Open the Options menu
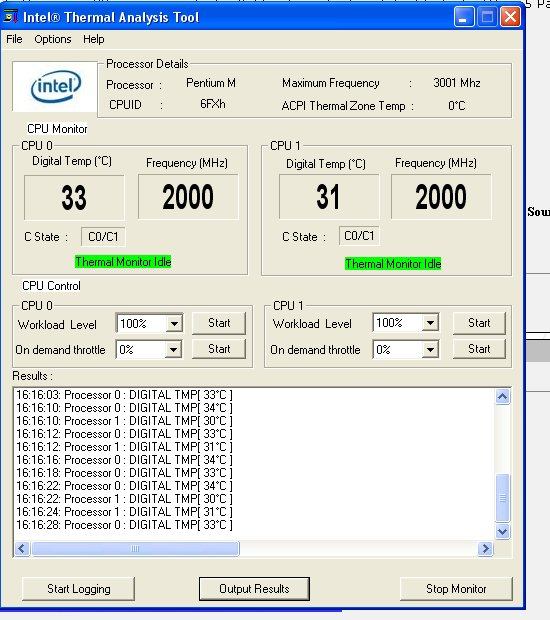The image size is (550, 620). (x=53, y=39)
